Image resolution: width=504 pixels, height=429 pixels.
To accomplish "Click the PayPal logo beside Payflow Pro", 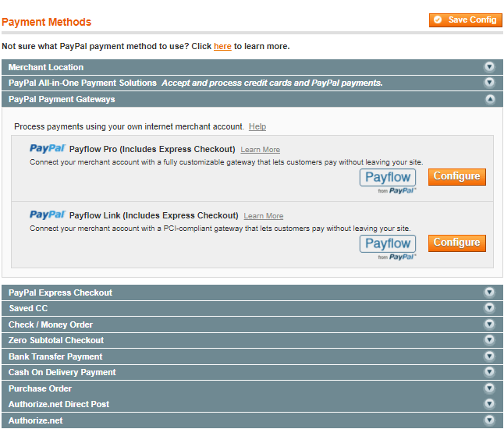I will coord(48,148).
